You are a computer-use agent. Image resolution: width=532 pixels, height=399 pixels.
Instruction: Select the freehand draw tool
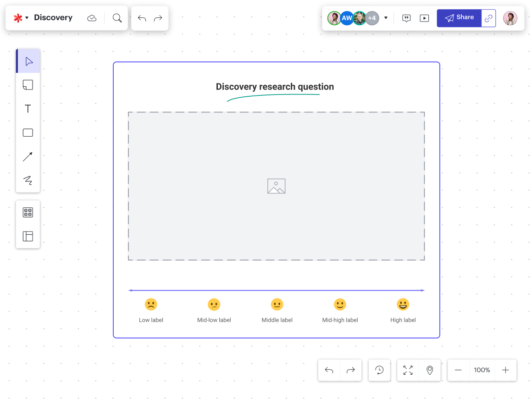point(28,180)
